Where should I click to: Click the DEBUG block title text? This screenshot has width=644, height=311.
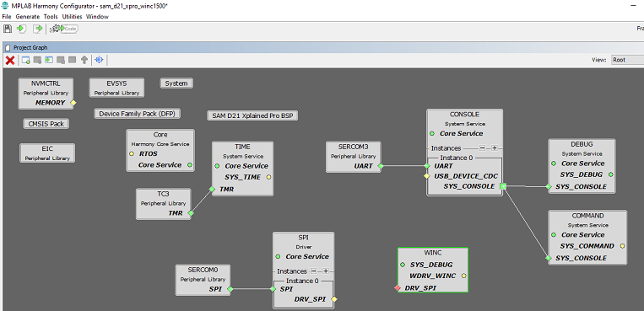[x=582, y=144]
